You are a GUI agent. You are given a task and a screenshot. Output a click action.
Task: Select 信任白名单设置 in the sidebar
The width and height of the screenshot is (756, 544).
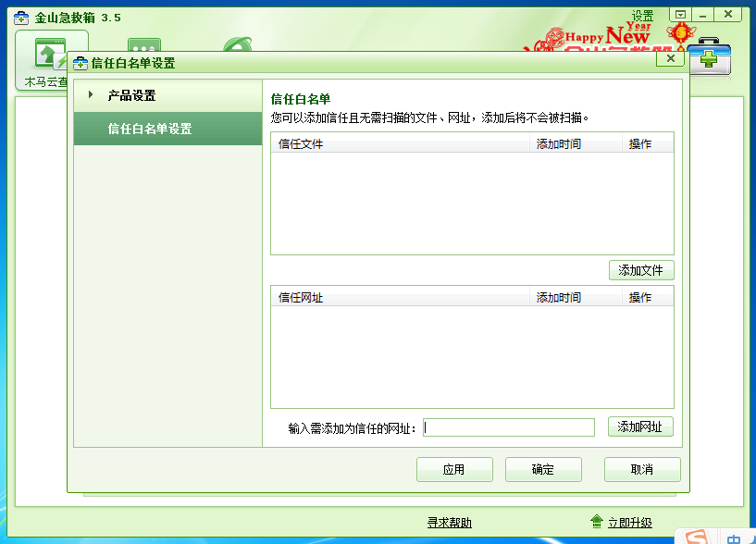tap(150, 129)
